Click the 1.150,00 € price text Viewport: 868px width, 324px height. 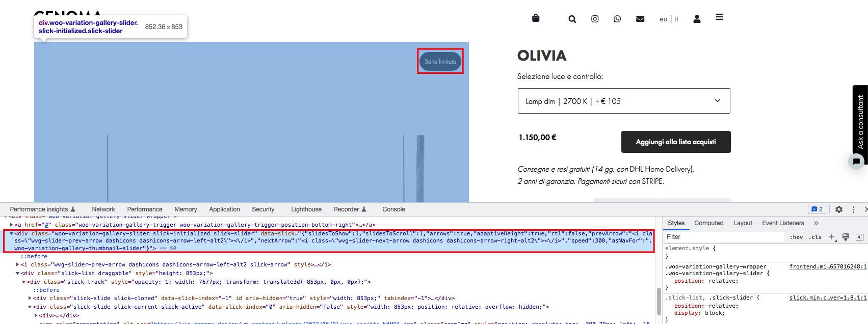(538, 138)
